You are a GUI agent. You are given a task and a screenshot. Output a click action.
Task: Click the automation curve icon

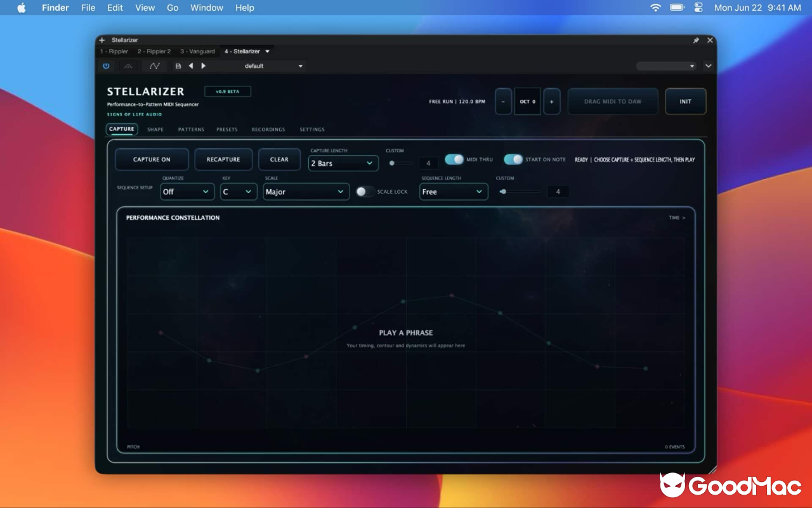pos(154,66)
